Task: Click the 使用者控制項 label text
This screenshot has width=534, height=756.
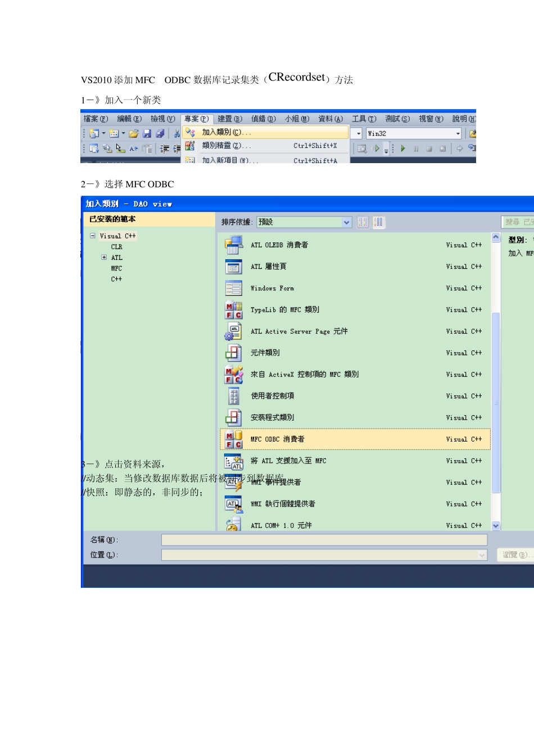Action: [272, 396]
